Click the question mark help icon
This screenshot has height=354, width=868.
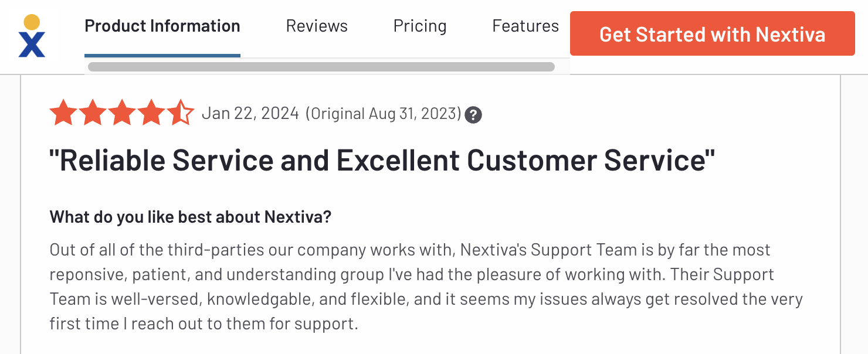point(473,115)
